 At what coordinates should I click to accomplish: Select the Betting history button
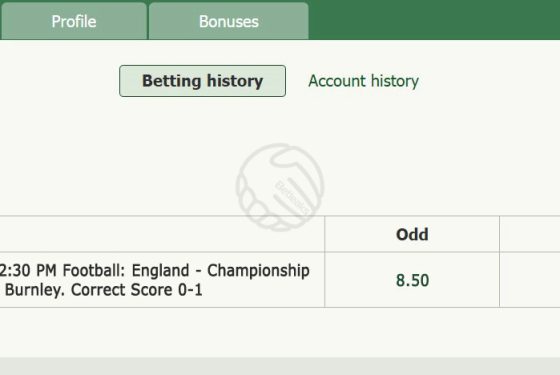[x=202, y=81]
